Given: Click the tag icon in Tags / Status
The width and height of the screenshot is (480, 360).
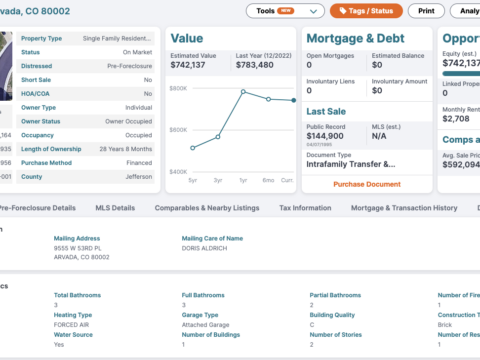Looking at the screenshot, I should click(343, 11).
